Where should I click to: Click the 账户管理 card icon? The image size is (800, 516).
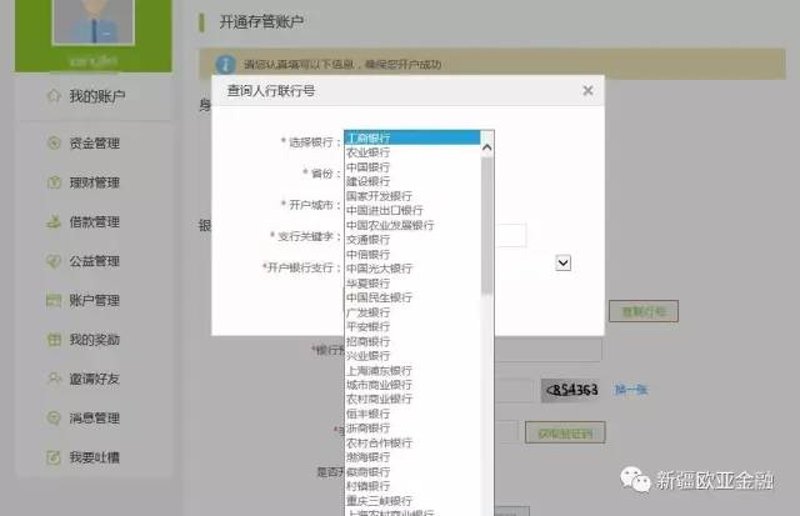(54, 300)
